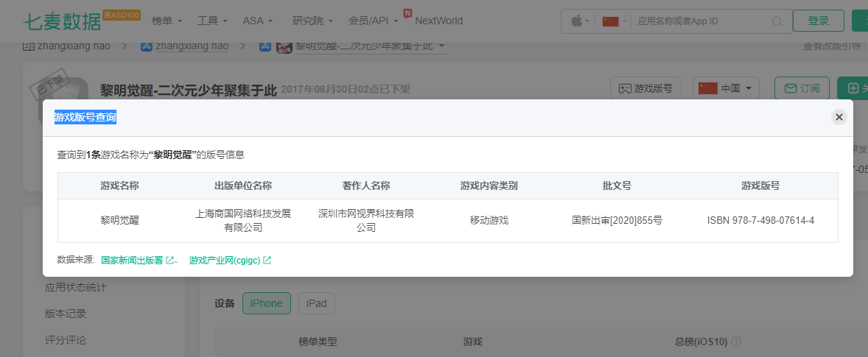
Task: Click the App Store icon before zhangxiang hao breadcrumb
Action: 146,46
